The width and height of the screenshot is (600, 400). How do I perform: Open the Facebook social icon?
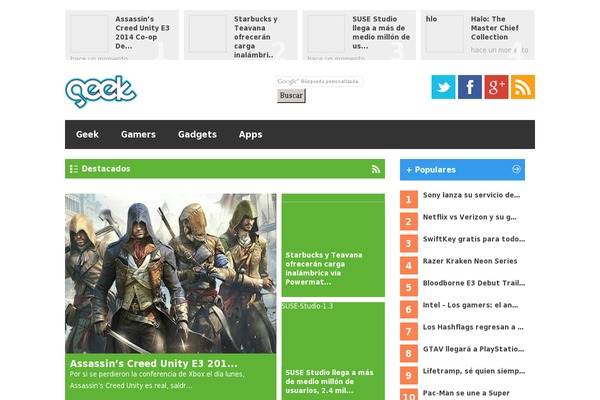(x=470, y=87)
